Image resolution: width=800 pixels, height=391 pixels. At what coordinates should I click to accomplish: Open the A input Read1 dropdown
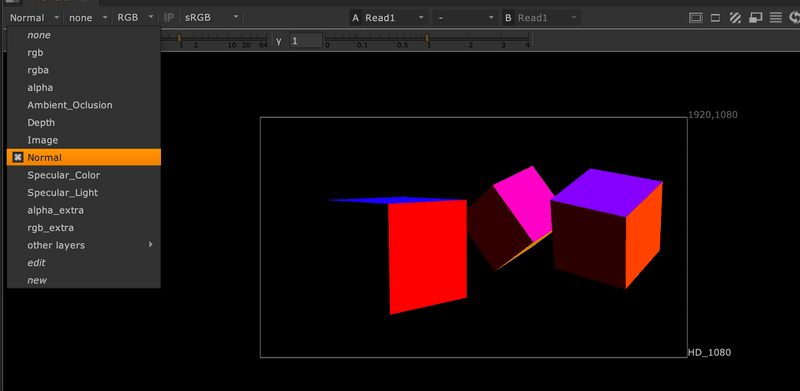pyautogui.click(x=394, y=18)
